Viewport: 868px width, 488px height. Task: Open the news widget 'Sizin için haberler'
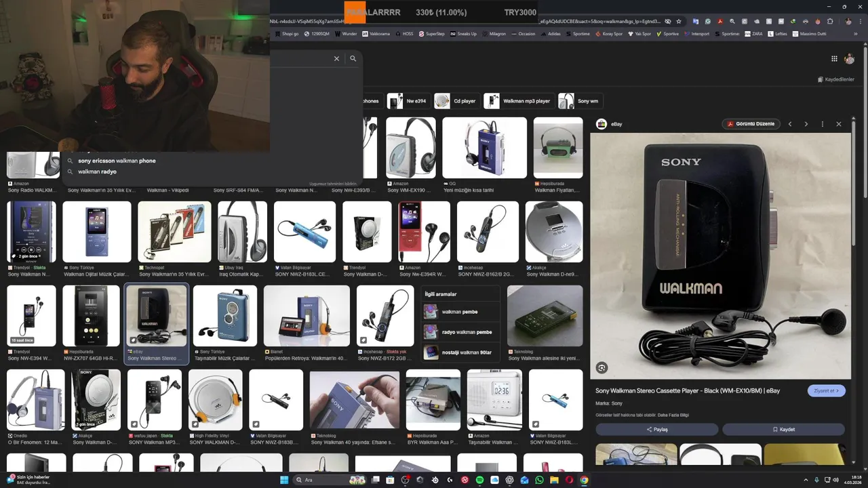[27, 480]
